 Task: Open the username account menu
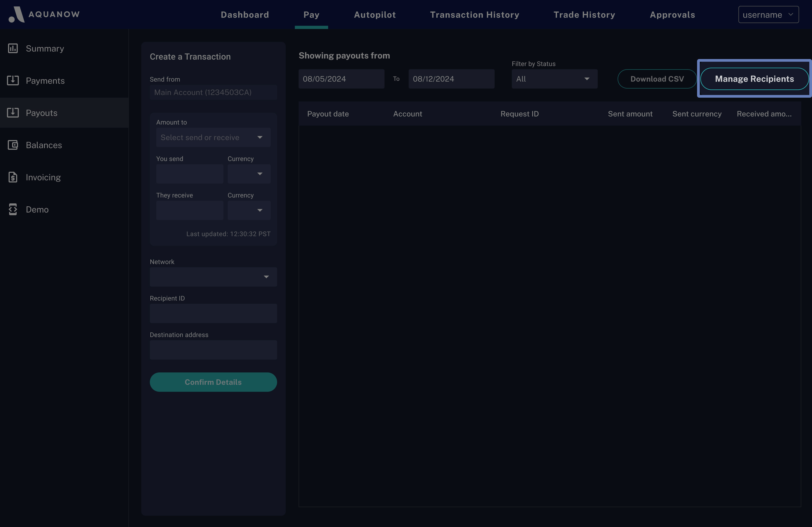(x=768, y=15)
